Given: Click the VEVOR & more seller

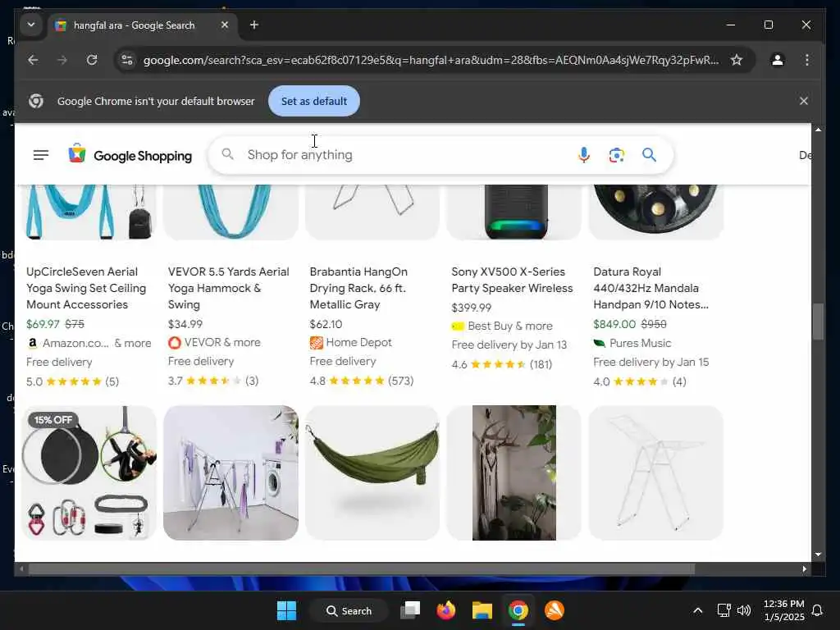Looking at the screenshot, I should (214, 342).
